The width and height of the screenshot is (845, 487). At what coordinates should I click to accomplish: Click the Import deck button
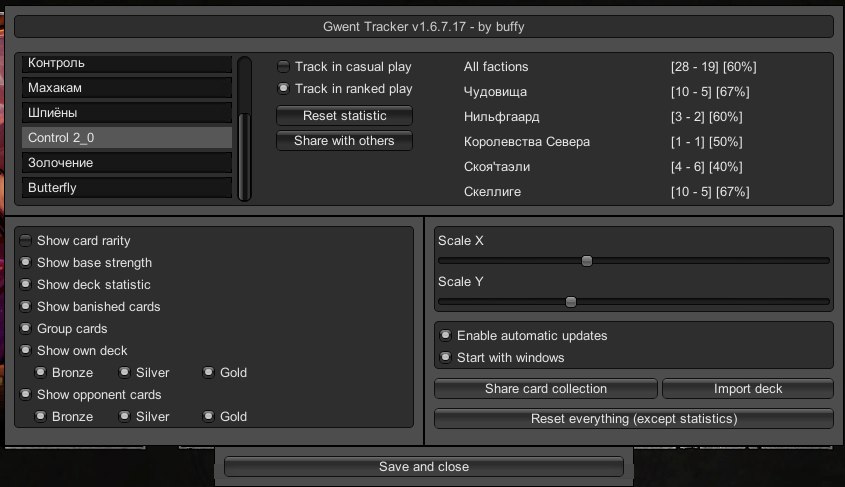747,389
